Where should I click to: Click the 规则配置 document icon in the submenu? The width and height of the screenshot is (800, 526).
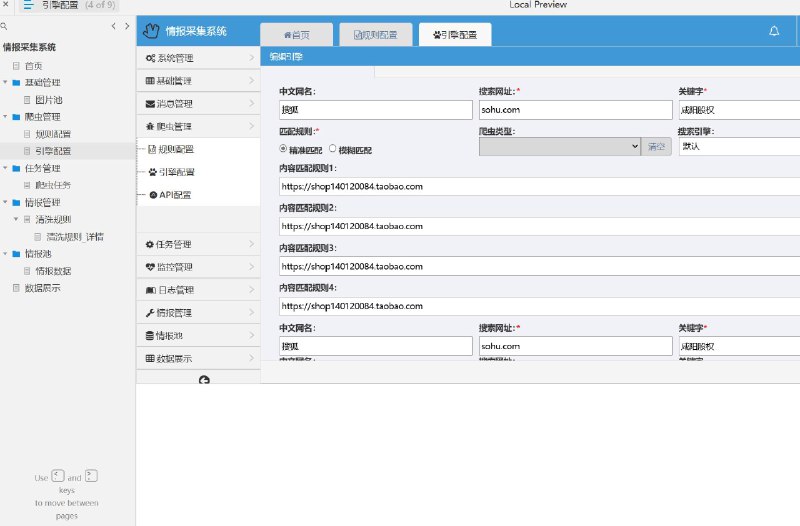pos(152,149)
